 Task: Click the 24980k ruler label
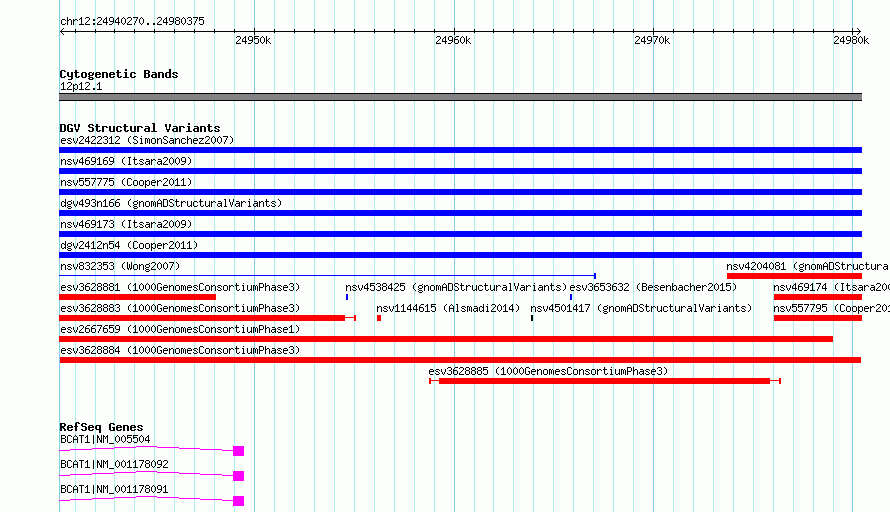click(851, 40)
